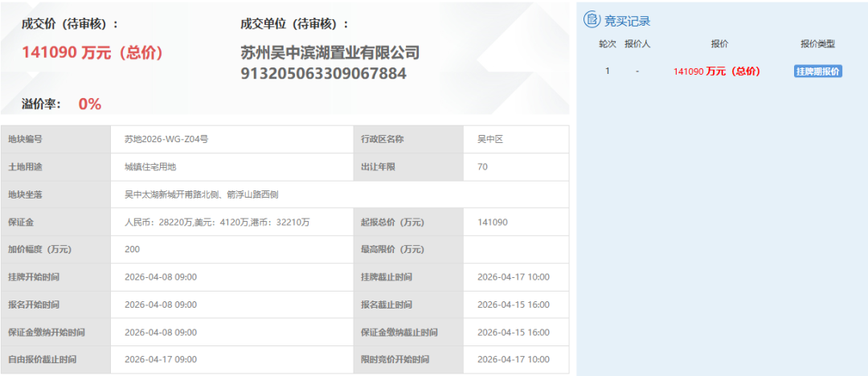Select the deal price 141090 万元（总价）

pos(92,52)
